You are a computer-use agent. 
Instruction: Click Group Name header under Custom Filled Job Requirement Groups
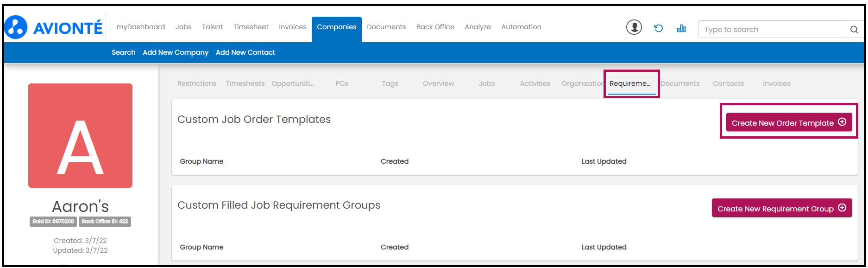[201, 247]
